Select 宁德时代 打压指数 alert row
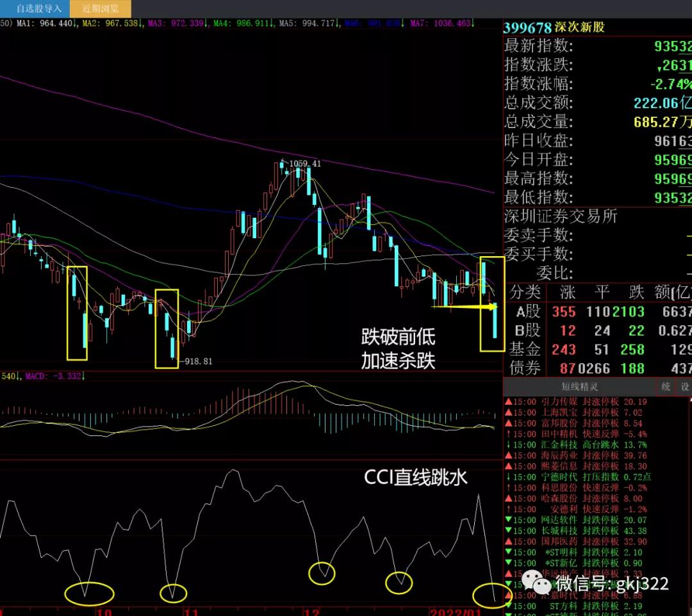 click(578, 477)
